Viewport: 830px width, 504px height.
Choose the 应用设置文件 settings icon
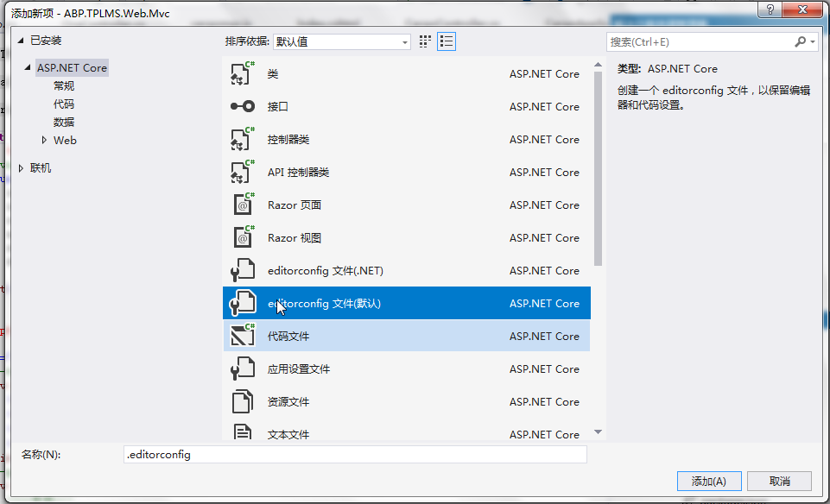(x=243, y=369)
